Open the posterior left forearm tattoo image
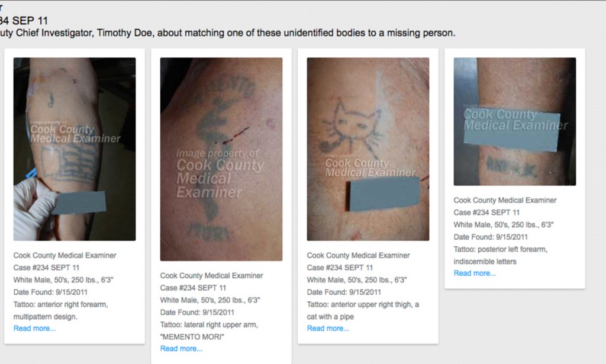This screenshot has width=606, height=364. click(x=515, y=122)
